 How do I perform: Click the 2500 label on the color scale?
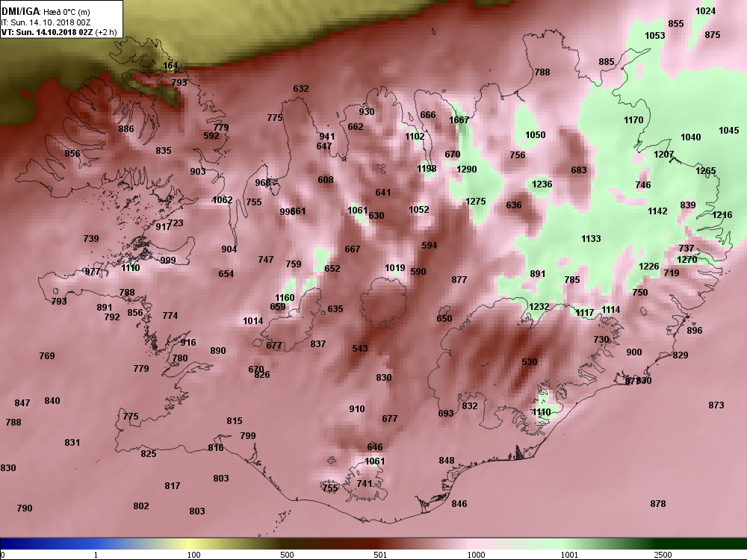(663, 555)
